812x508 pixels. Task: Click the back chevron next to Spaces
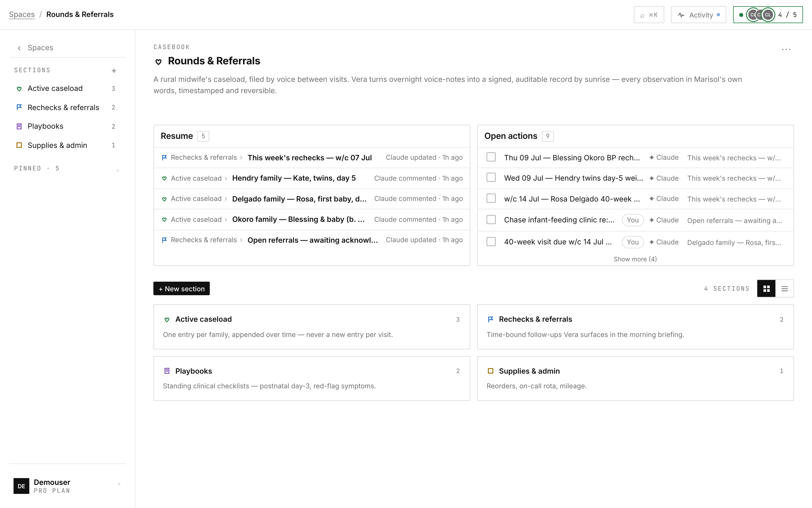pyautogui.click(x=19, y=48)
